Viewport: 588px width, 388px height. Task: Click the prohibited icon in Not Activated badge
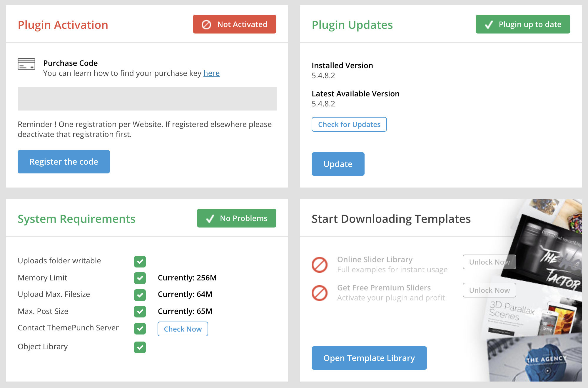(x=206, y=24)
